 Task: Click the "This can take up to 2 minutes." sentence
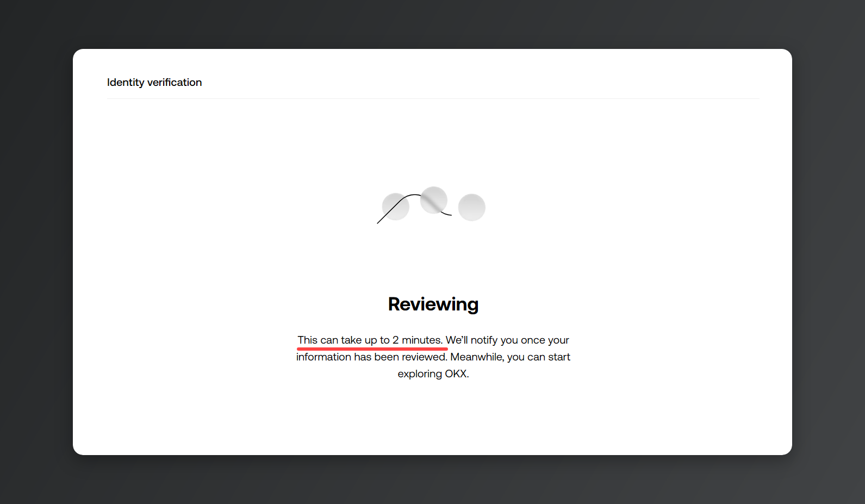[370, 340]
